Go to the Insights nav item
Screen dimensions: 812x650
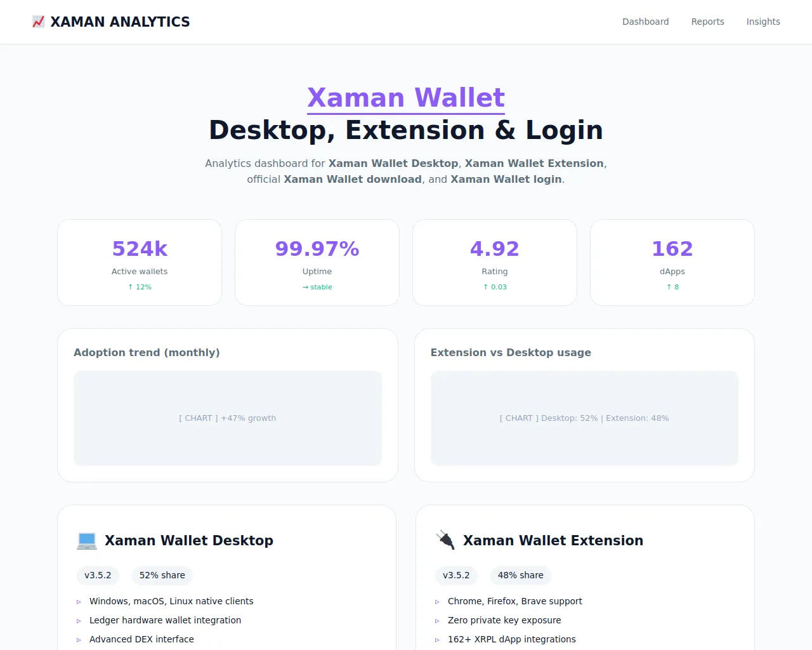pos(763,22)
